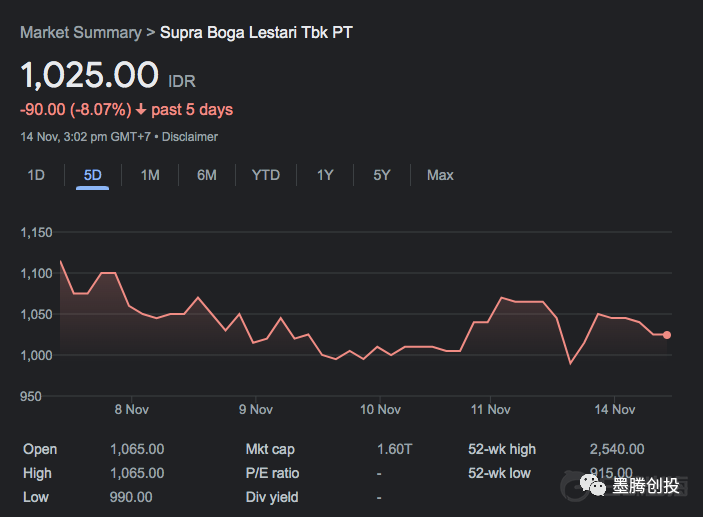Viewport: 703px width, 517px height.
Task: Open the Market Summary breadcrumb link
Action: [x=80, y=32]
